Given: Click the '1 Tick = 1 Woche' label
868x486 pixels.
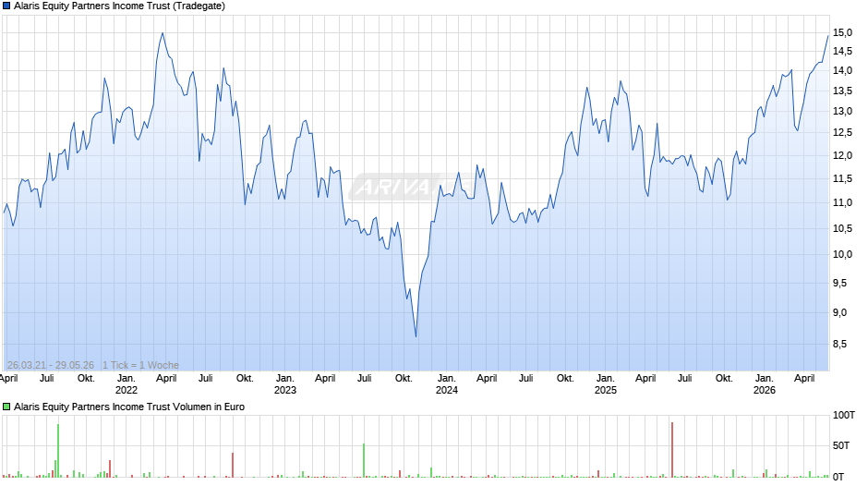Looking at the screenshot, I should [x=140, y=365].
